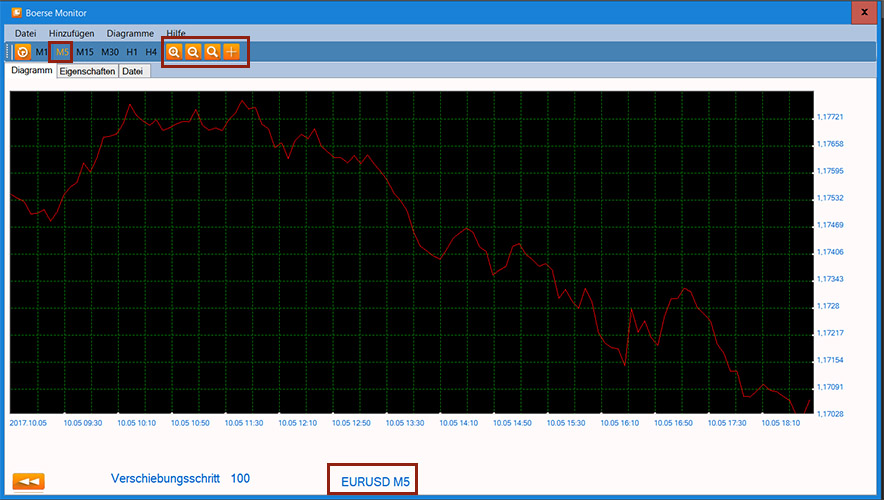
Task: Switch to M30 timeframe
Action: click(110, 52)
